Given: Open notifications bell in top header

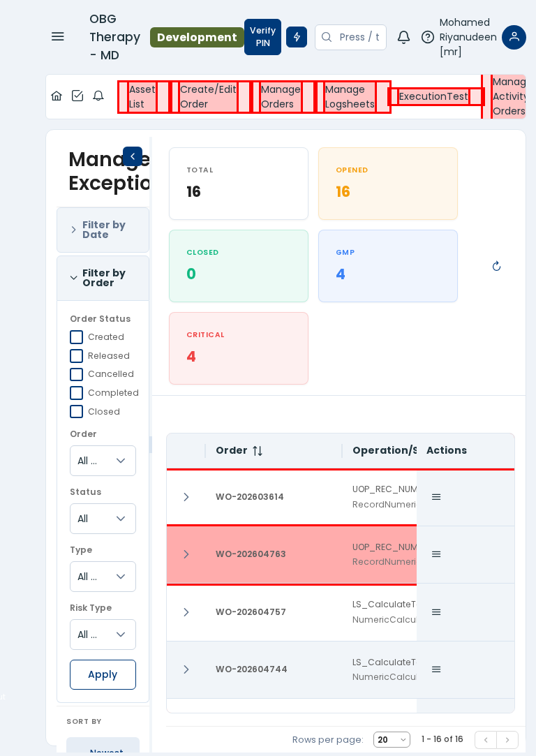Looking at the screenshot, I should 403,37.
